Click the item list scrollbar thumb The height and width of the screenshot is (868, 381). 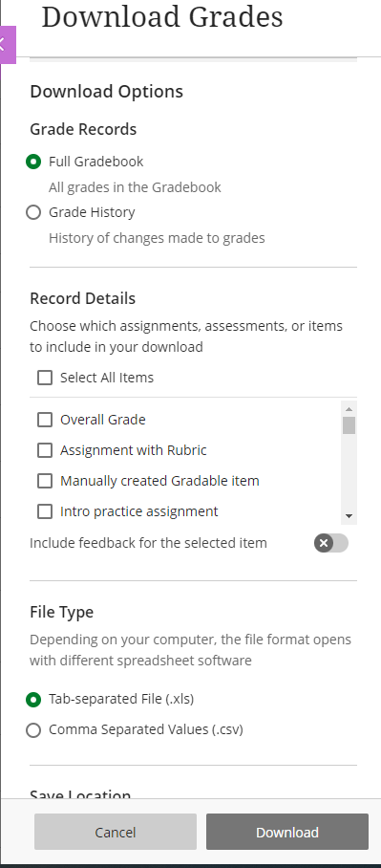click(349, 425)
